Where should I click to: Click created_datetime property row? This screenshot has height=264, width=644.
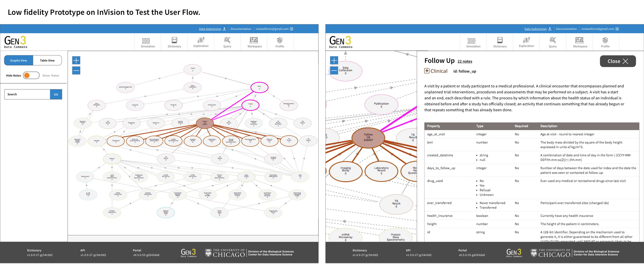click(x=532, y=157)
